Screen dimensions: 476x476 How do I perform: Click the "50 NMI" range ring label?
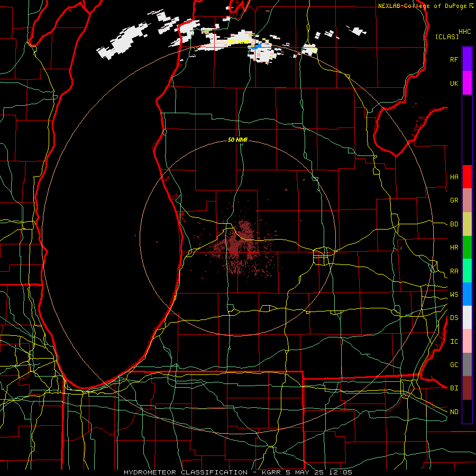click(237, 140)
